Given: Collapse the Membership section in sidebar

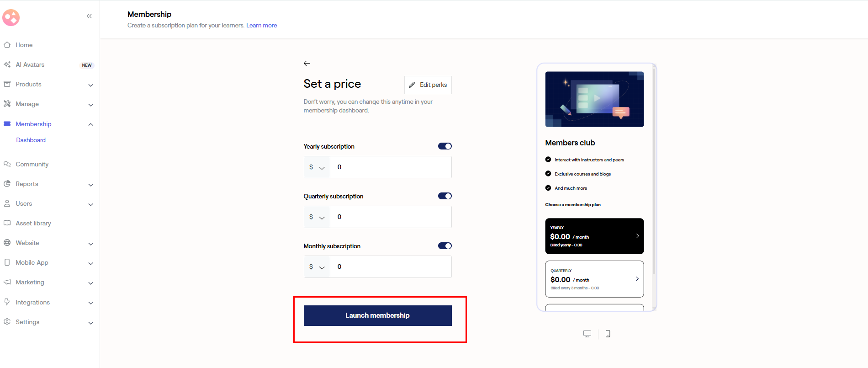Looking at the screenshot, I should tap(90, 124).
